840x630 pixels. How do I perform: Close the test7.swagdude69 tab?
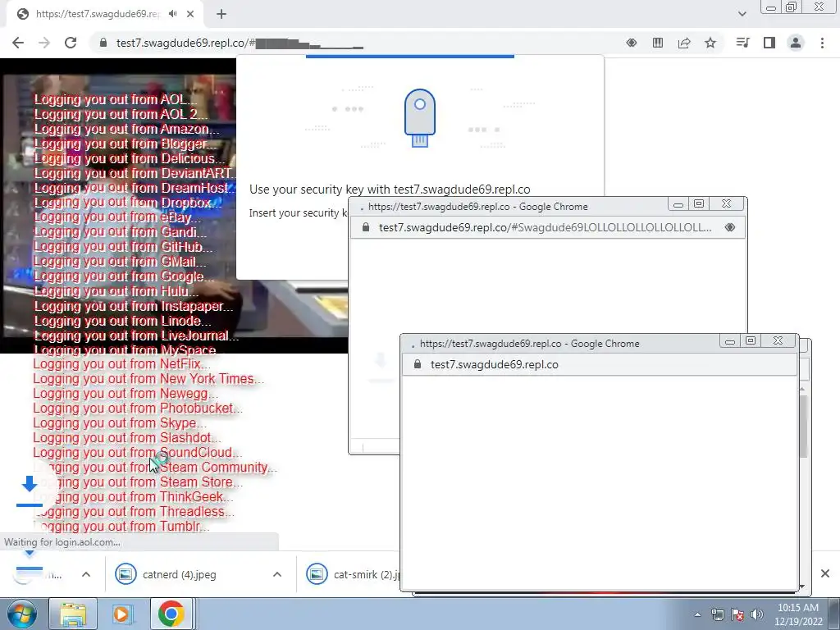click(x=190, y=14)
